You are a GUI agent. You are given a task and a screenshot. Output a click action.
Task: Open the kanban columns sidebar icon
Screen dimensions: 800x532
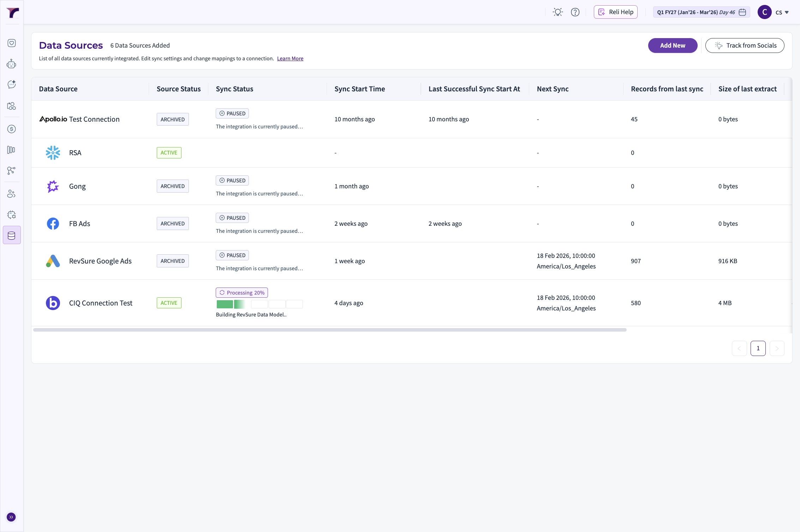click(x=12, y=150)
